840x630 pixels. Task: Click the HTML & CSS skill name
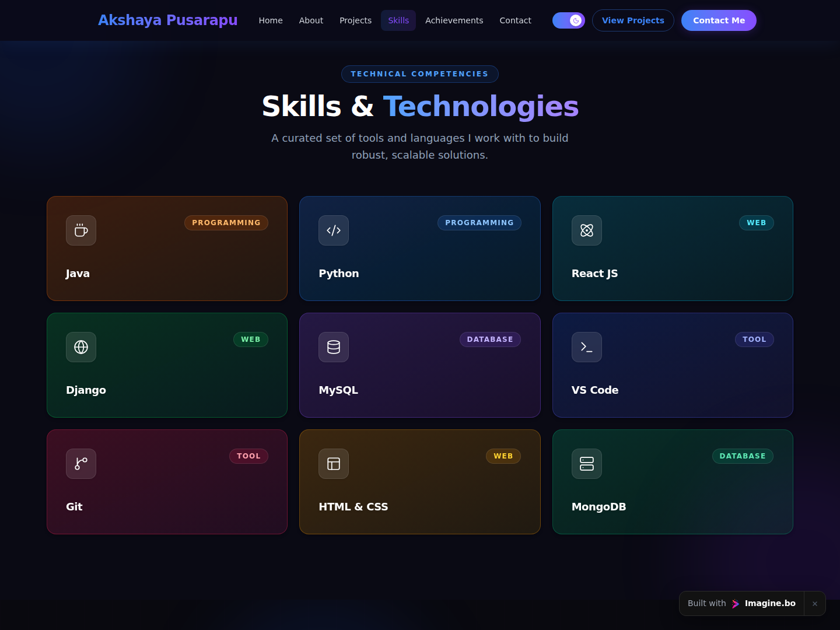(353, 507)
